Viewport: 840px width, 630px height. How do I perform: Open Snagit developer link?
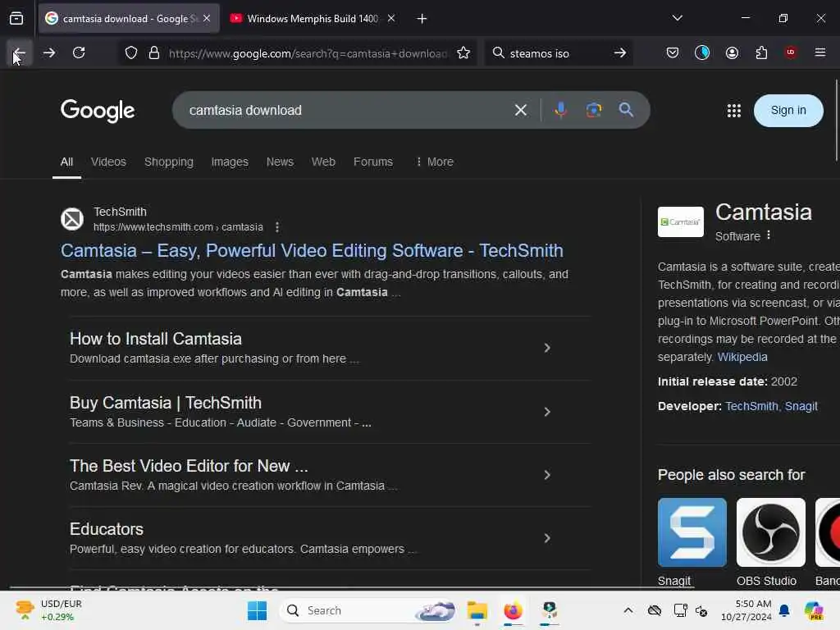click(801, 407)
